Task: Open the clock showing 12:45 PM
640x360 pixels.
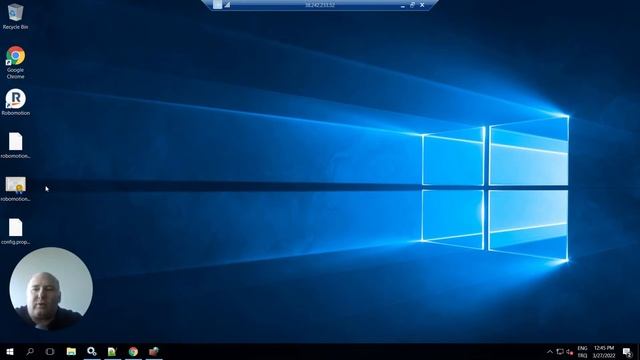Action: click(x=604, y=352)
